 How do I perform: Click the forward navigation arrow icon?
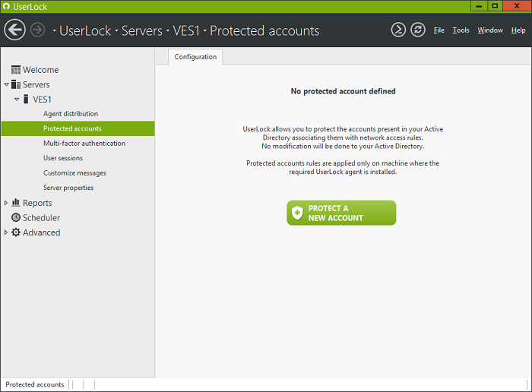[37, 30]
